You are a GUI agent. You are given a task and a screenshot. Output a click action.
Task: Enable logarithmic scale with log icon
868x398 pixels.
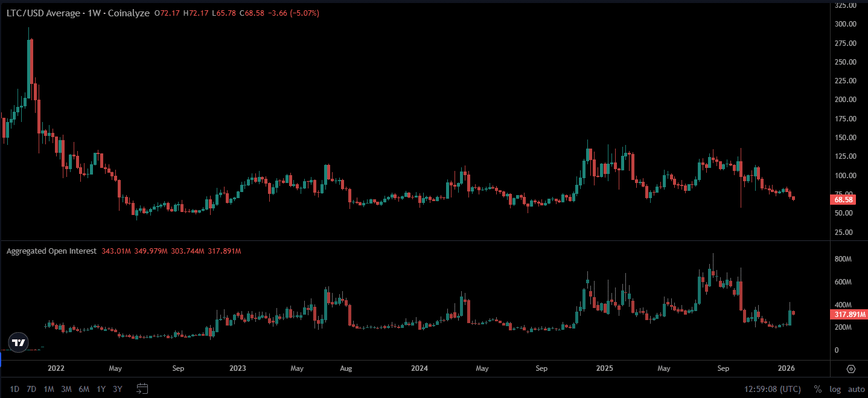click(835, 390)
